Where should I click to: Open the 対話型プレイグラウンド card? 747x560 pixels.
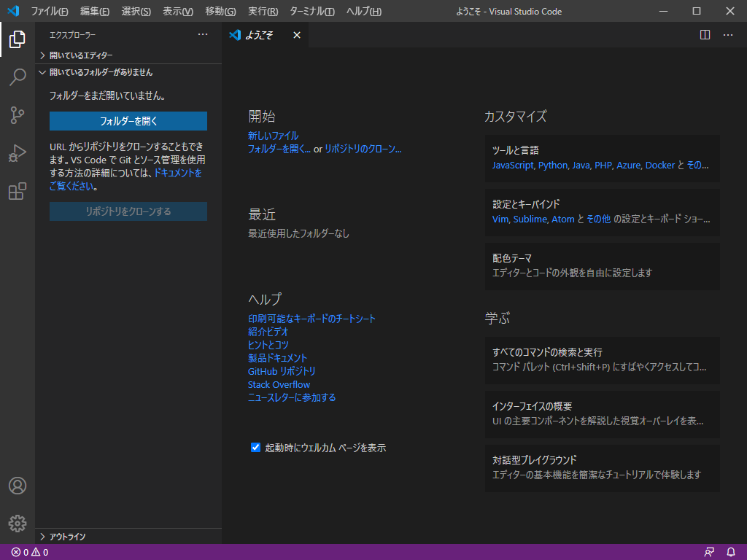(x=602, y=469)
